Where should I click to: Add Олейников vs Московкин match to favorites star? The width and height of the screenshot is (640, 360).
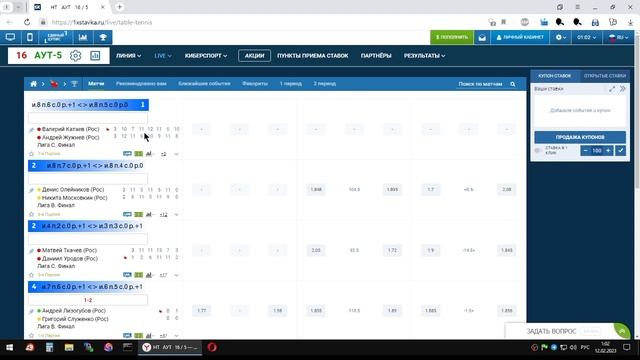click(x=31, y=214)
